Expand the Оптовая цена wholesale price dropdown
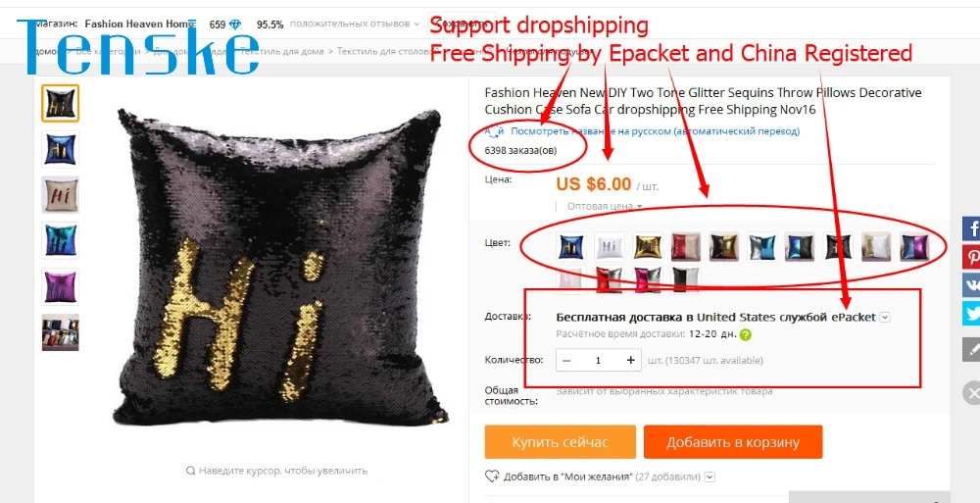The height and width of the screenshot is (503, 980). [605, 206]
